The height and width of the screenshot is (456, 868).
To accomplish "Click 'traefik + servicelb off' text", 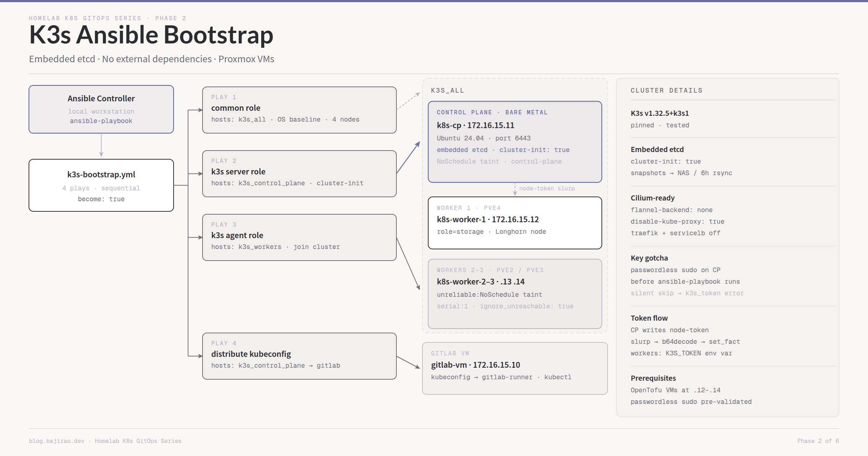I will coord(676,233).
